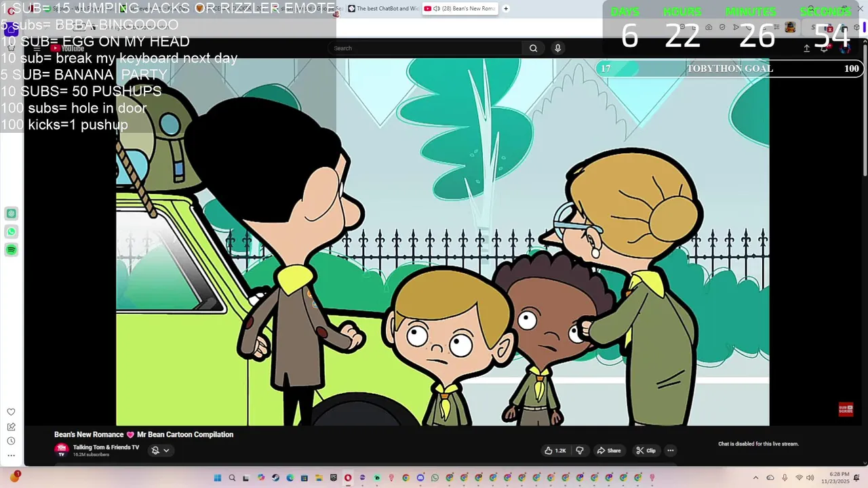Open ChatGPT icon in Opera sidebar
The width and height of the screenshot is (868, 488).
12,213
